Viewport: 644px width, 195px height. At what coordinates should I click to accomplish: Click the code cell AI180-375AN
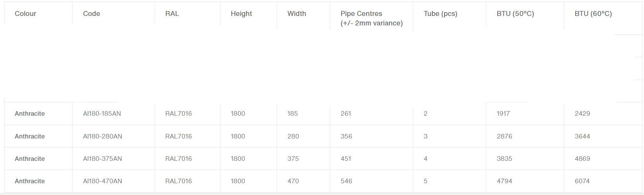click(103, 159)
